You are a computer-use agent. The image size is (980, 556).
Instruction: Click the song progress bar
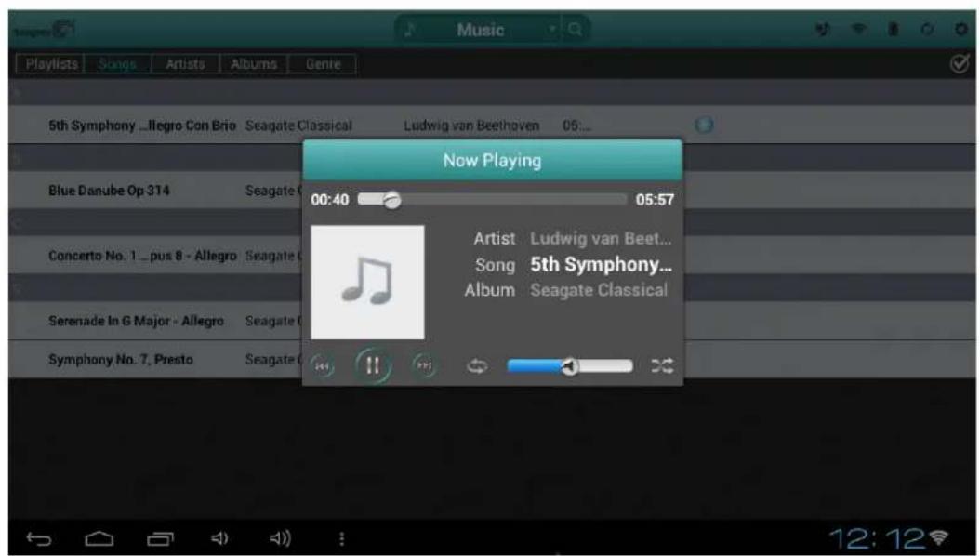click(492, 199)
